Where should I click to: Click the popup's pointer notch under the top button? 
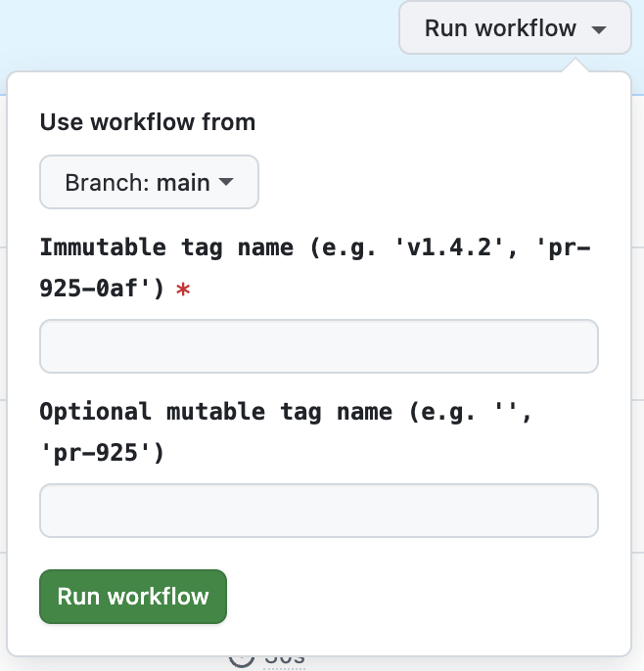(577, 66)
